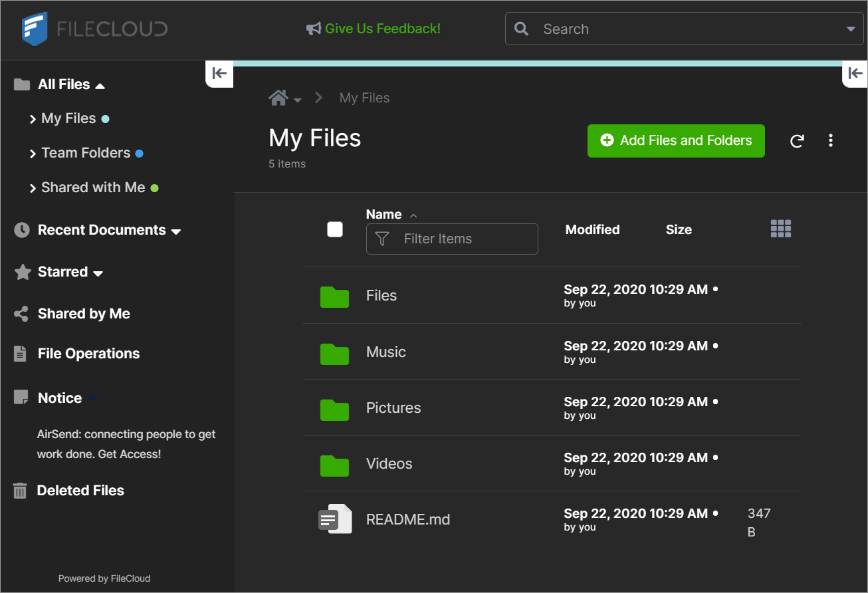Collapse the left navigation panel
This screenshot has width=868, height=593.
219,74
